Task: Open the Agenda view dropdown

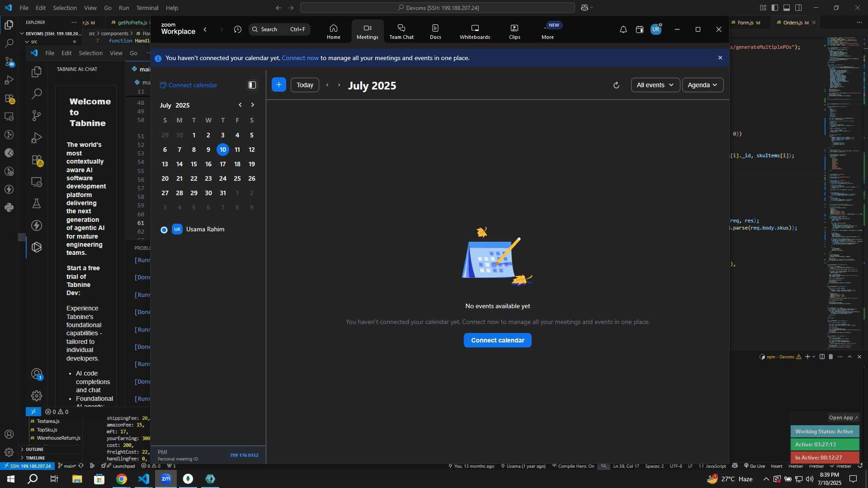Action: [x=703, y=85]
